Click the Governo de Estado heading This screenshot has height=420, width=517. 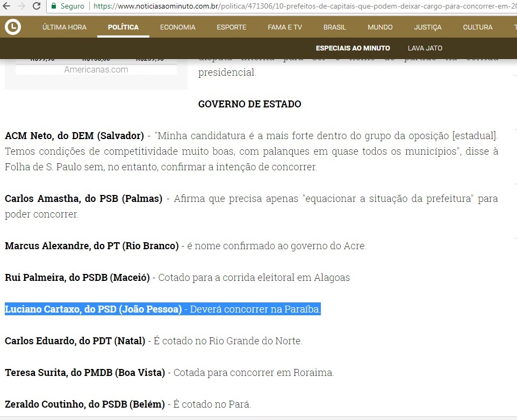tap(249, 104)
